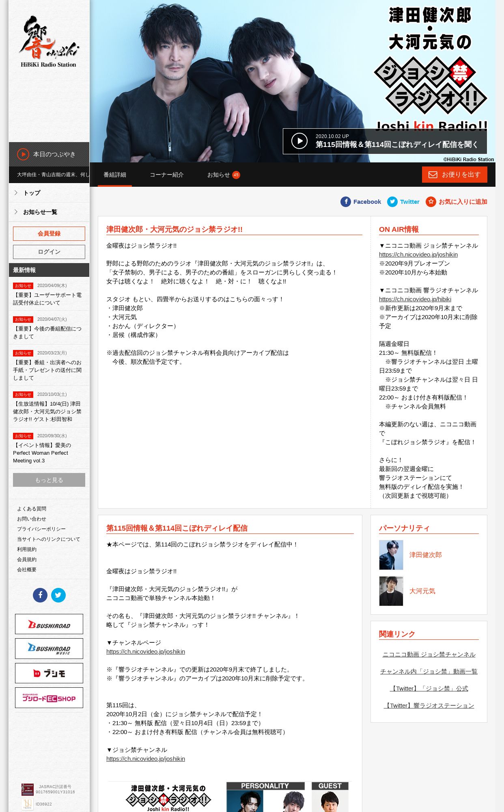The image size is (504, 812).
Task: Open 当サイトへのリンクについて link
Action: click(49, 539)
